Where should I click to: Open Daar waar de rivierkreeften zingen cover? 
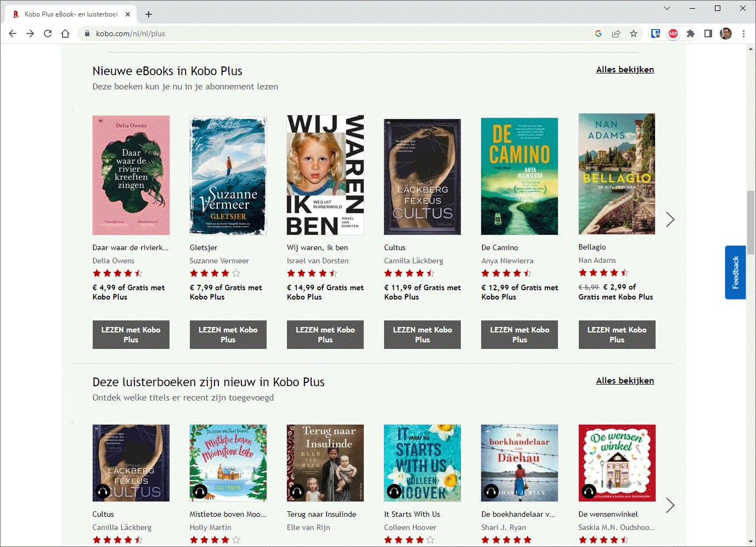[x=131, y=176]
